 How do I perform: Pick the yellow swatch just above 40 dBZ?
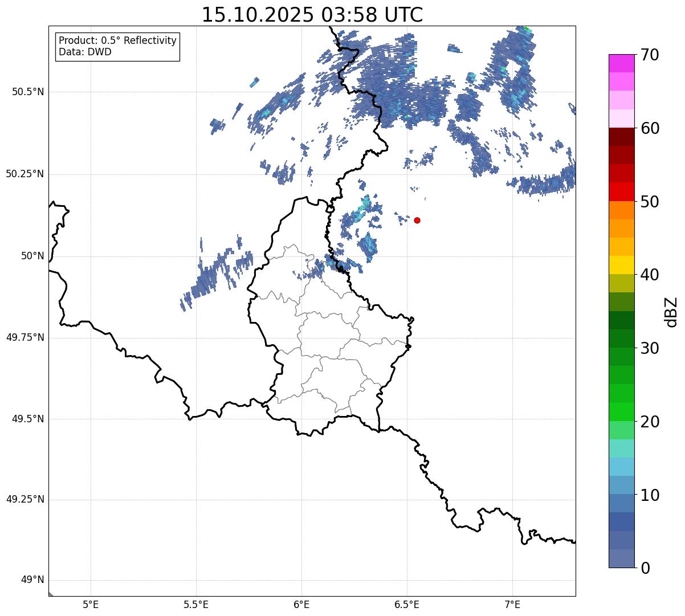tap(621, 265)
